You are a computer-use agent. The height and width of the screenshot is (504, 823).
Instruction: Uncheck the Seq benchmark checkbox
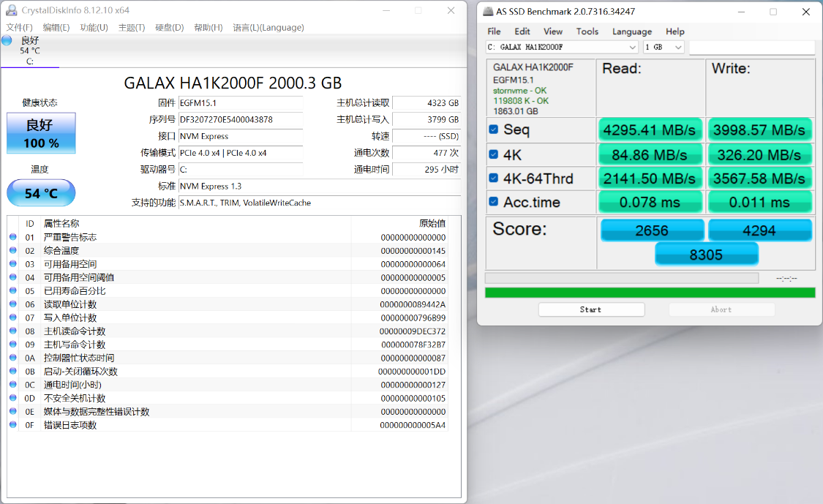click(x=494, y=129)
